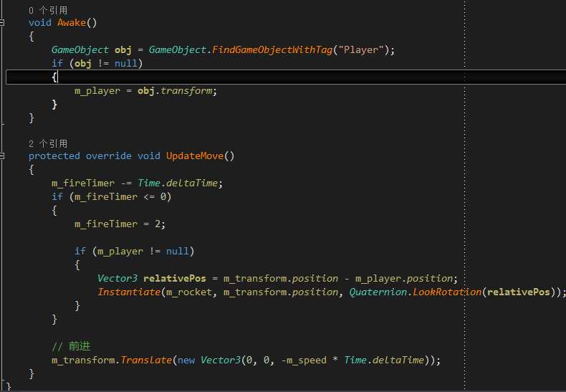Click 'transform' in obj.transform assignment
This screenshot has height=392, width=566.
click(x=186, y=90)
